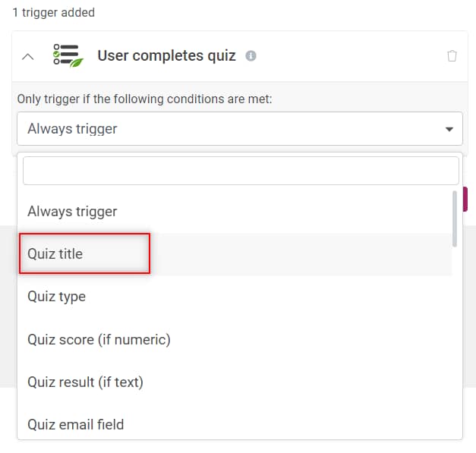Collapse the User completes quiz trigger chevron
Image resolution: width=476 pixels, height=453 pixels.
coord(27,56)
